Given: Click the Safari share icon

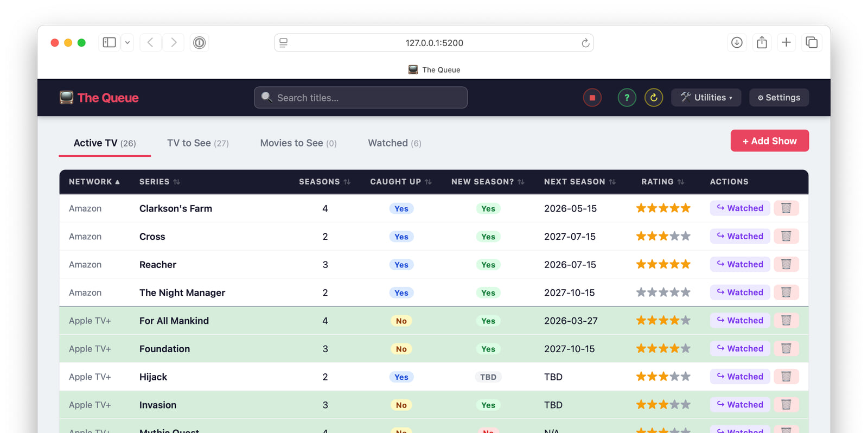Looking at the screenshot, I should (x=762, y=42).
